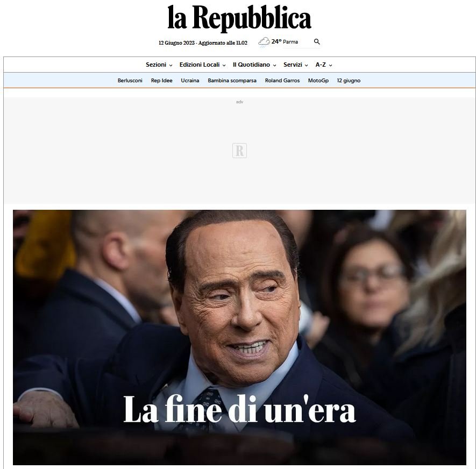Screen dimensions: 476x469
Task: Click the rainy cloud weather icon
Action: pos(264,42)
